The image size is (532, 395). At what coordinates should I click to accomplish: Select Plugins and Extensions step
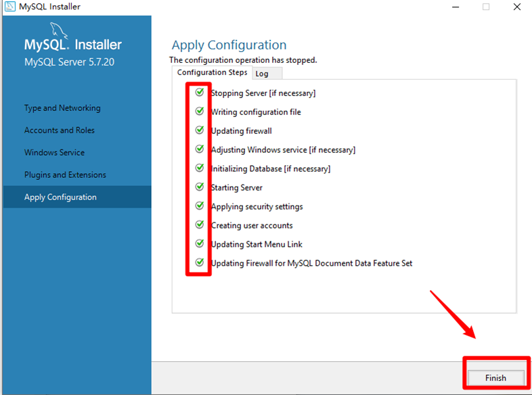(x=65, y=175)
